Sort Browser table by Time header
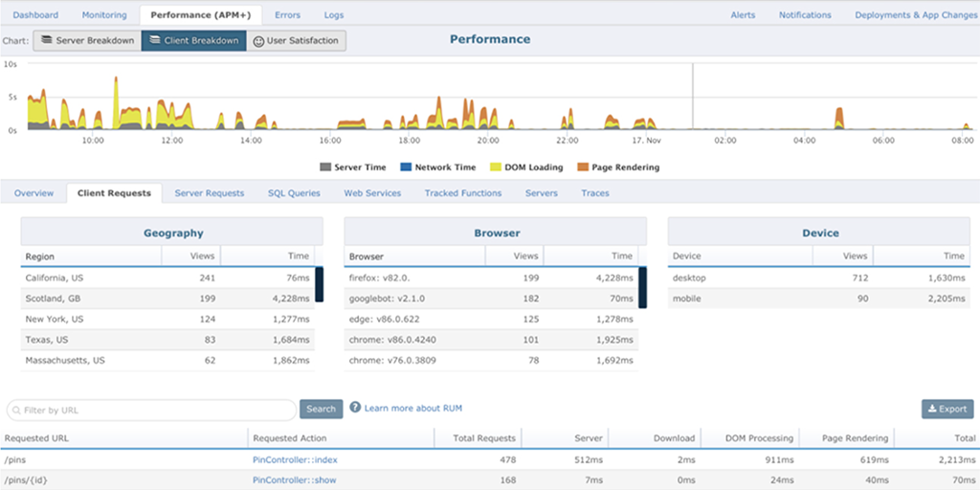This screenshot has height=490, width=980. click(591, 256)
